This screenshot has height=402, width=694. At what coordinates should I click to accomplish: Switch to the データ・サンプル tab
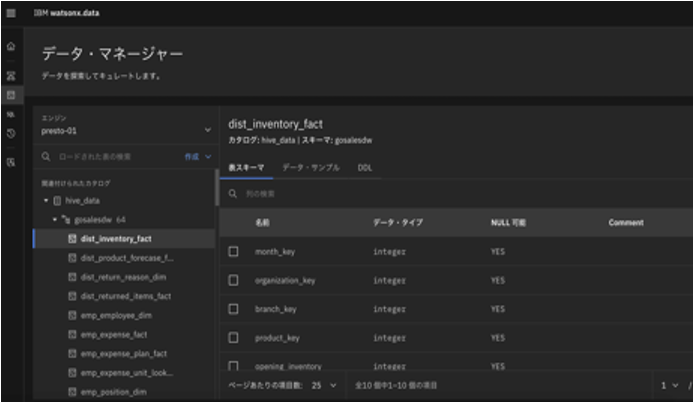(311, 168)
